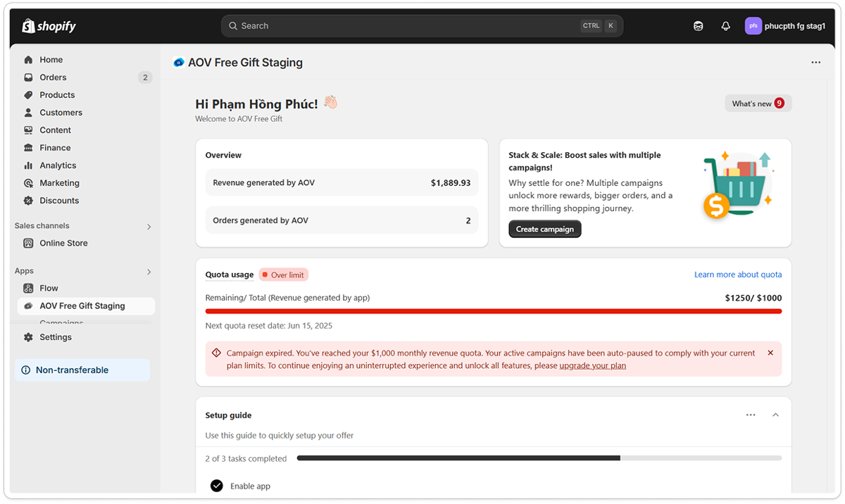Screen dimensions: 845x504
Task: Click the Search input field
Action: pyautogui.click(x=423, y=26)
